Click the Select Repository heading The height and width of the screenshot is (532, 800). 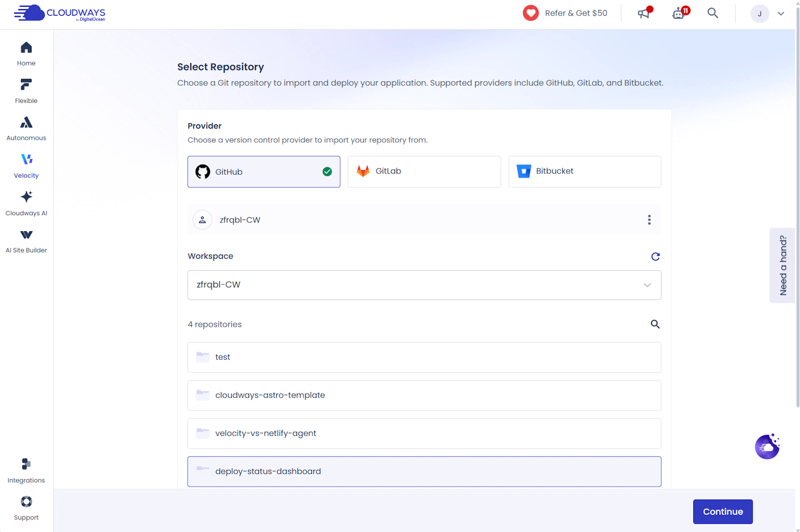pyautogui.click(x=220, y=67)
